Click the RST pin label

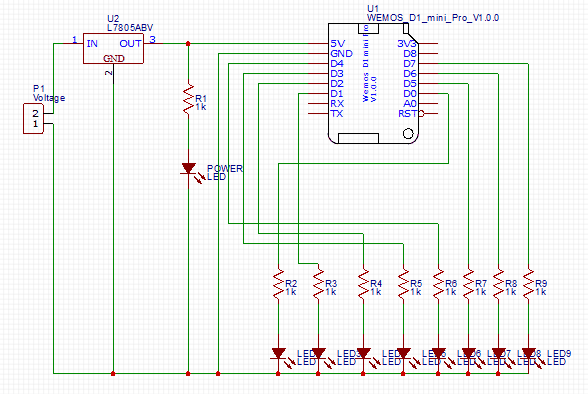tap(408, 114)
